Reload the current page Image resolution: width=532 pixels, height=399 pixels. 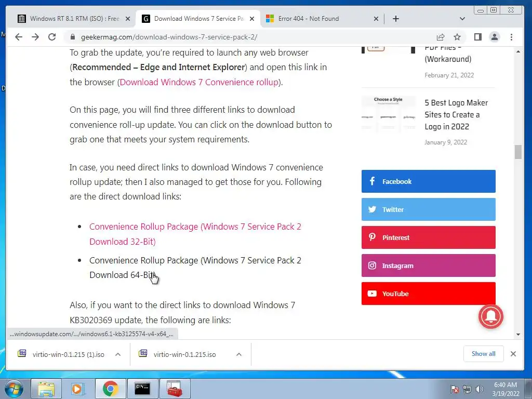(x=52, y=37)
